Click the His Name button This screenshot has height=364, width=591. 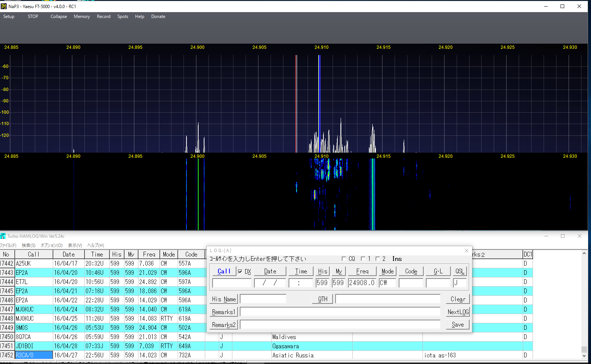(x=224, y=299)
